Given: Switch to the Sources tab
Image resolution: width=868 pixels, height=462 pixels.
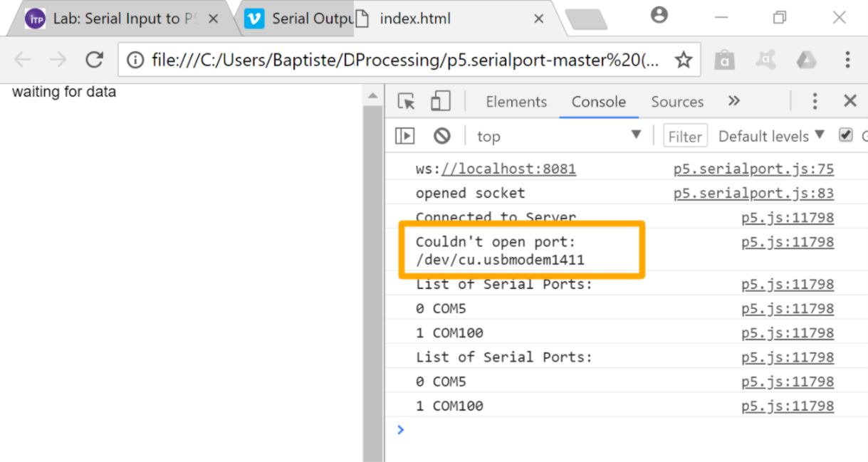Looking at the screenshot, I should 676,102.
